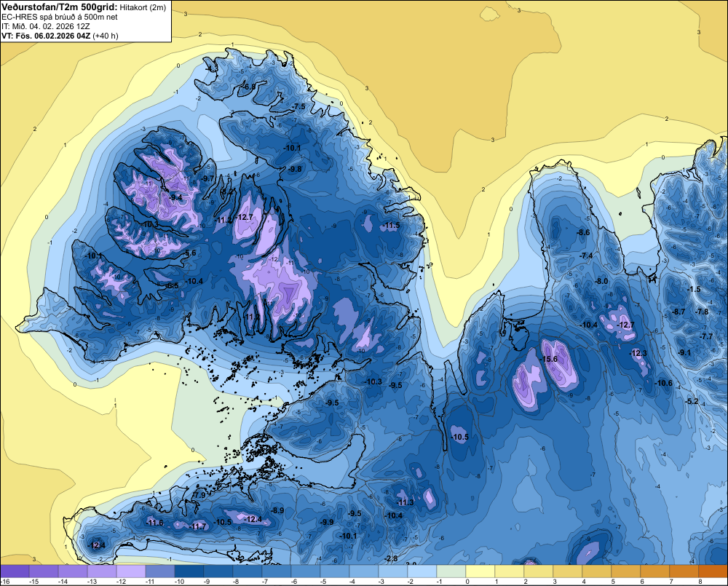Click the '-11' legend scale label
The image size is (728, 586).
[150, 582]
